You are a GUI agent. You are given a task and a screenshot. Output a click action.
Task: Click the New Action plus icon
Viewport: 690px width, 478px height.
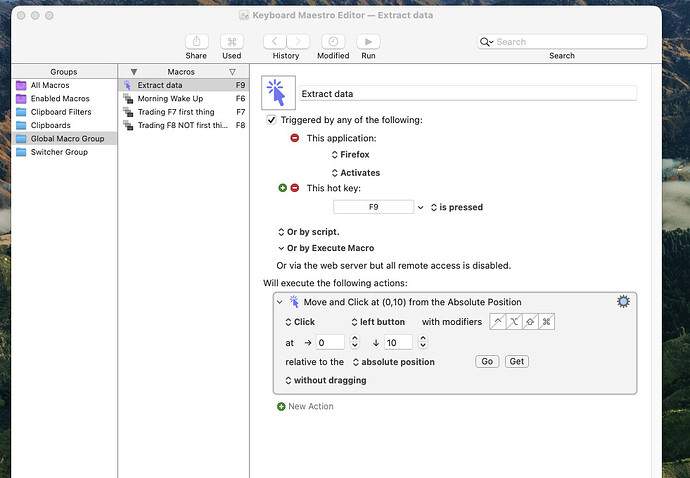(x=281, y=407)
